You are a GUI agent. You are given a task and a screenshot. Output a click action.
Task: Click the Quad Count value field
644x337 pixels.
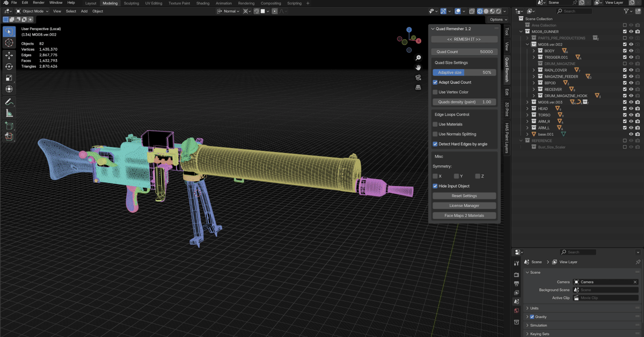pos(465,52)
